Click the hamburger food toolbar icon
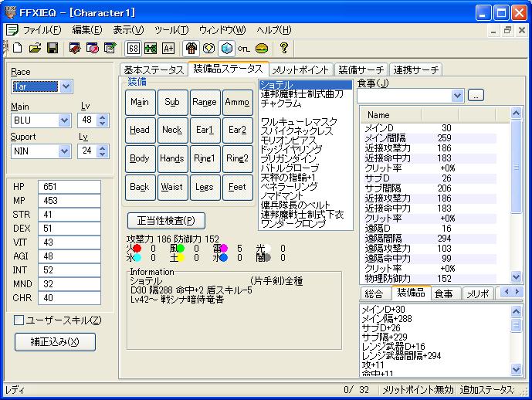Image resolution: width=532 pixels, height=400 pixels. 261,49
